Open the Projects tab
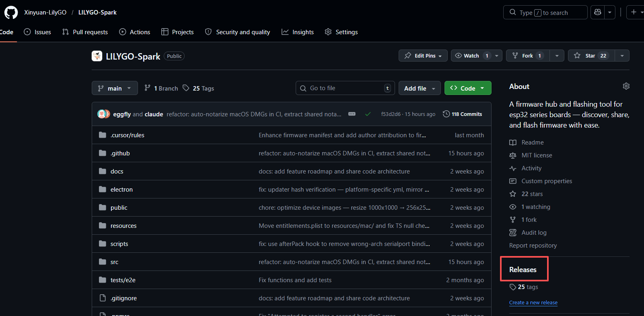 (177, 32)
